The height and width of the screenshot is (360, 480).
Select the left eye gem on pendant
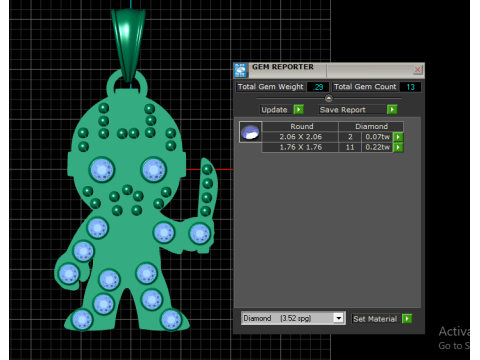pos(102,170)
